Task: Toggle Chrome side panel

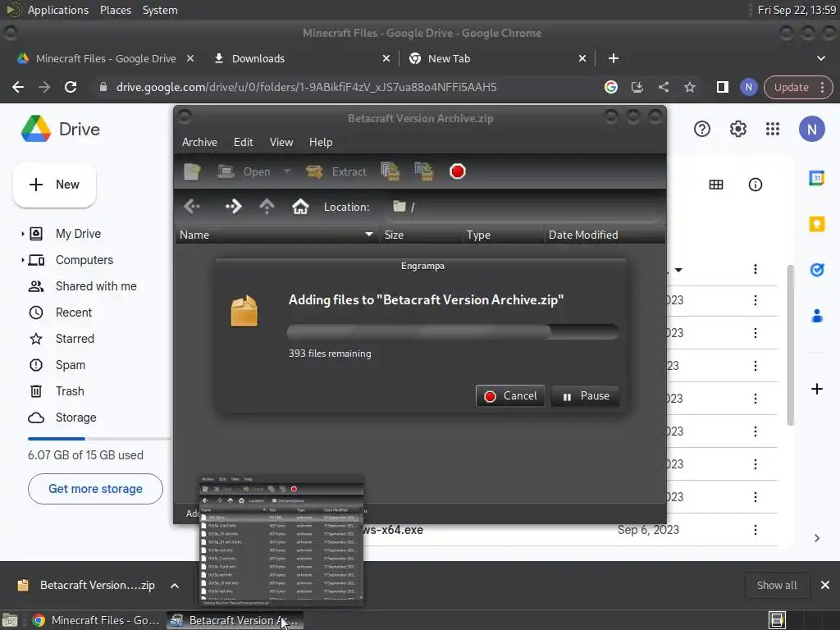Action: tap(722, 87)
